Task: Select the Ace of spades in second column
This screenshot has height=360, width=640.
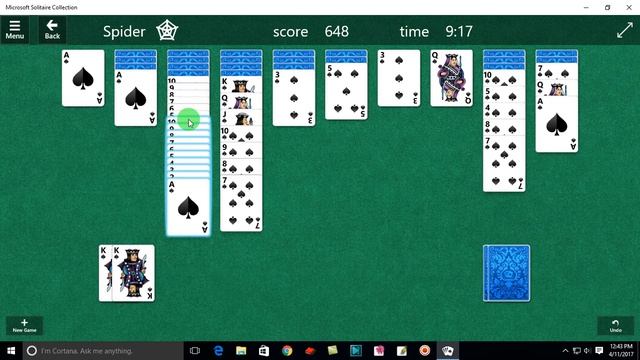Action: tap(136, 98)
